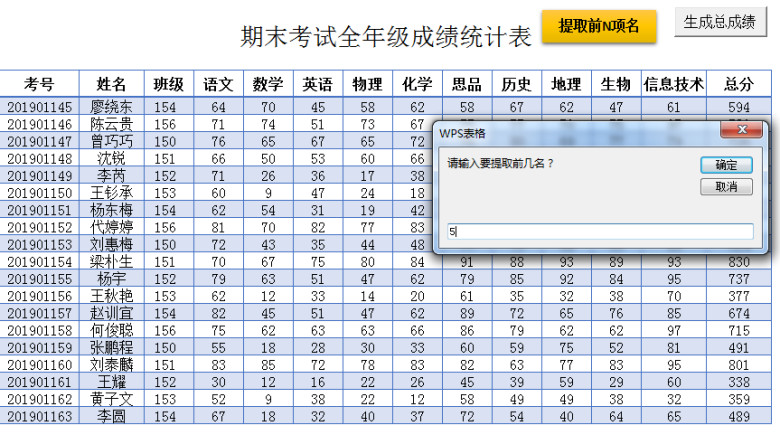780x435 pixels.
Task: Click exam number cell 201901145
Action: click(x=39, y=107)
